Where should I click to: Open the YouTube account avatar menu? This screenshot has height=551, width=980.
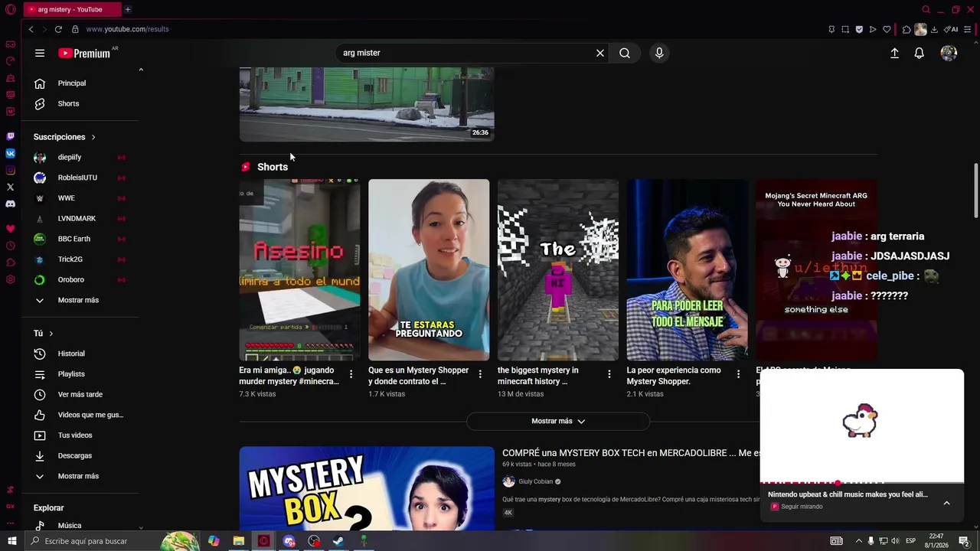949,53
